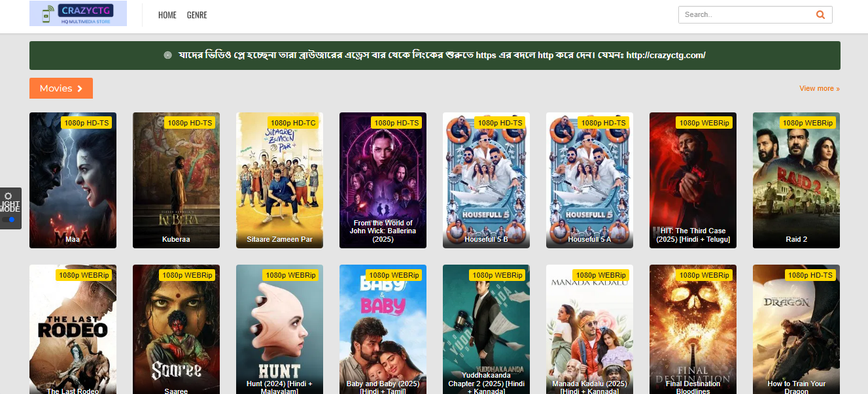Image resolution: width=868 pixels, height=394 pixels.
Task: Select the HIT: The Third Case poster
Action: pyautogui.click(x=693, y=180)
